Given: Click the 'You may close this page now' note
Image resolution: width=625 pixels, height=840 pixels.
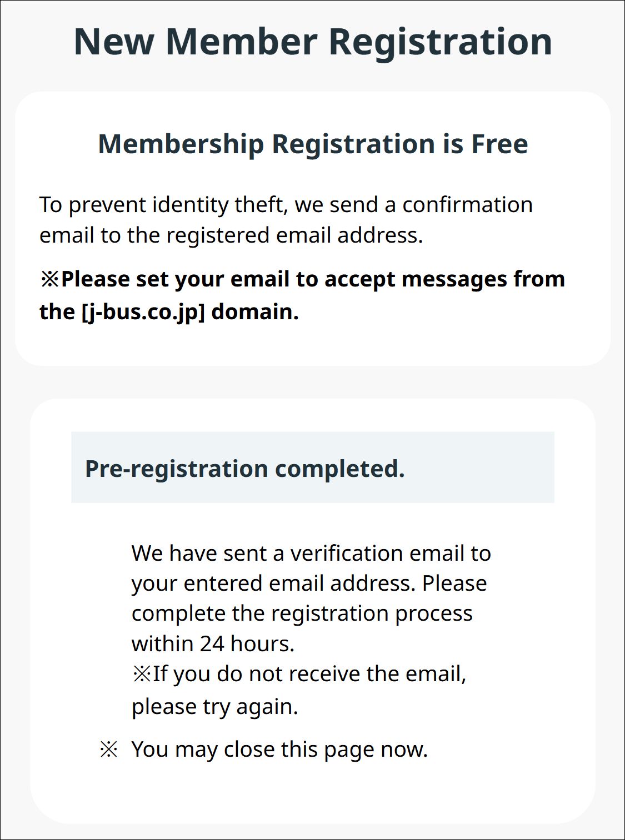Looking at the screenshot, I should 279,750.
